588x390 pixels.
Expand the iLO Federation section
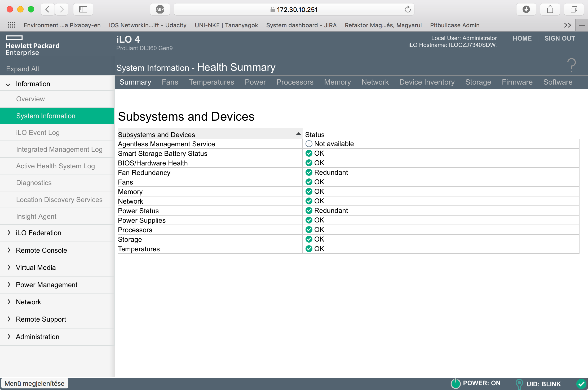click(9, 233)
